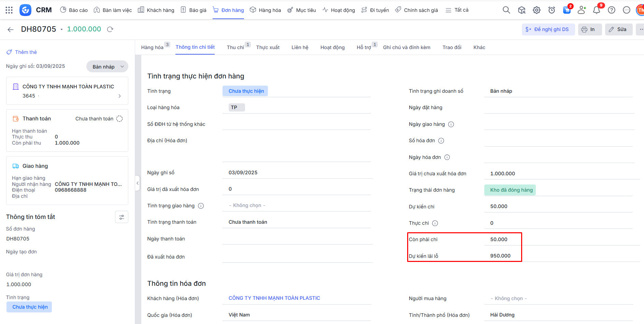Go back using the left arrow
This screenshot has height=324, width=644.
coord(11,30)
